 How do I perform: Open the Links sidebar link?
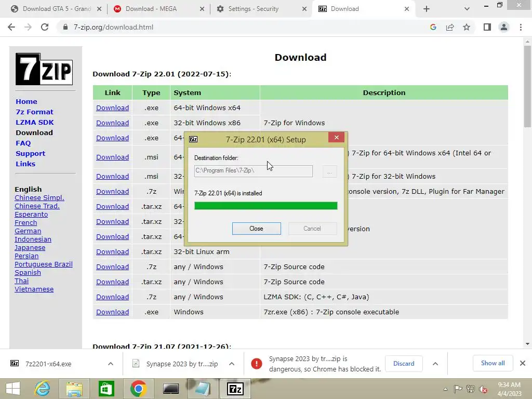[25, 164]
